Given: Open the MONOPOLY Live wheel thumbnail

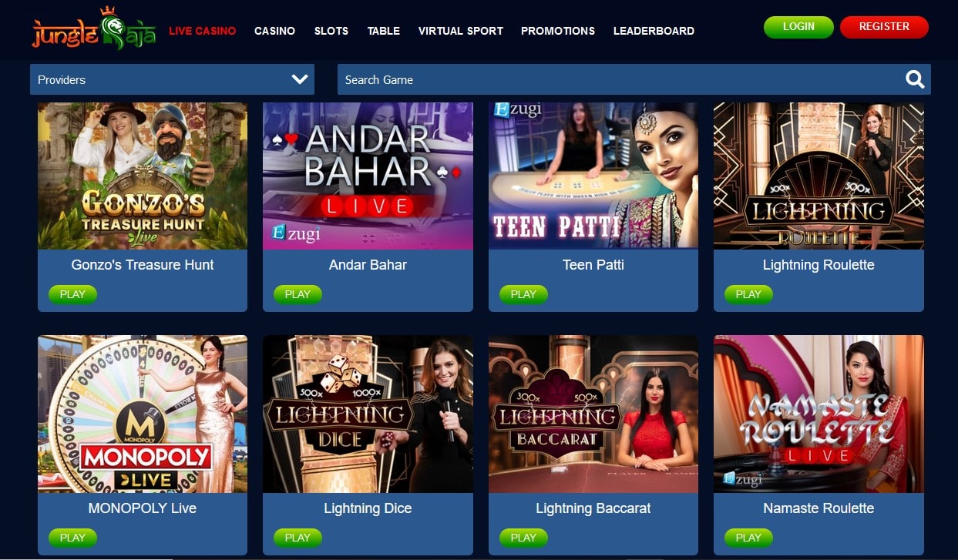Looking at the screenshot, I should pos(143,414).
